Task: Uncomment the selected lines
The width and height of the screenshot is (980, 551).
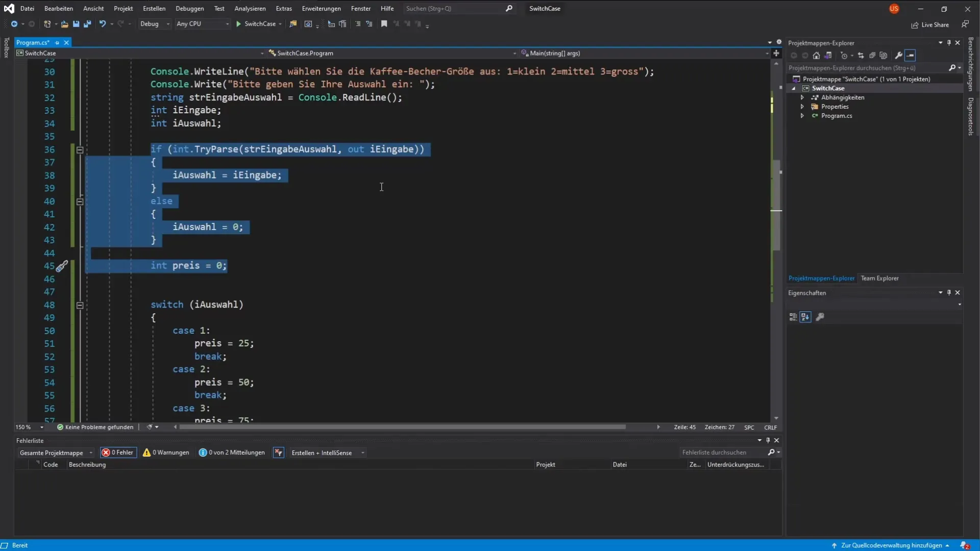Action: (369, 24)
